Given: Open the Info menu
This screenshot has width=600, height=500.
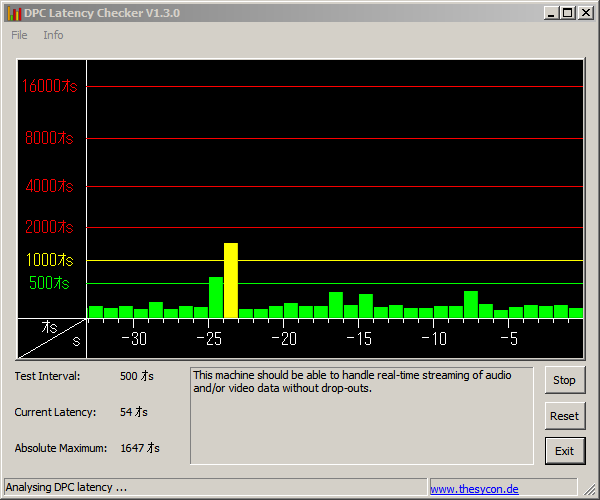Looking at the screenshot, I should 53,35.
